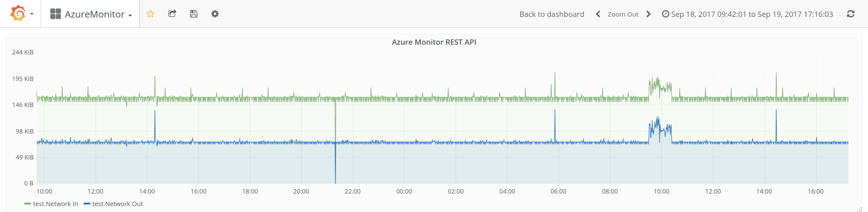
Task: Refresh the dashboard with the refresh icon
Action: (x=850, y=14)
